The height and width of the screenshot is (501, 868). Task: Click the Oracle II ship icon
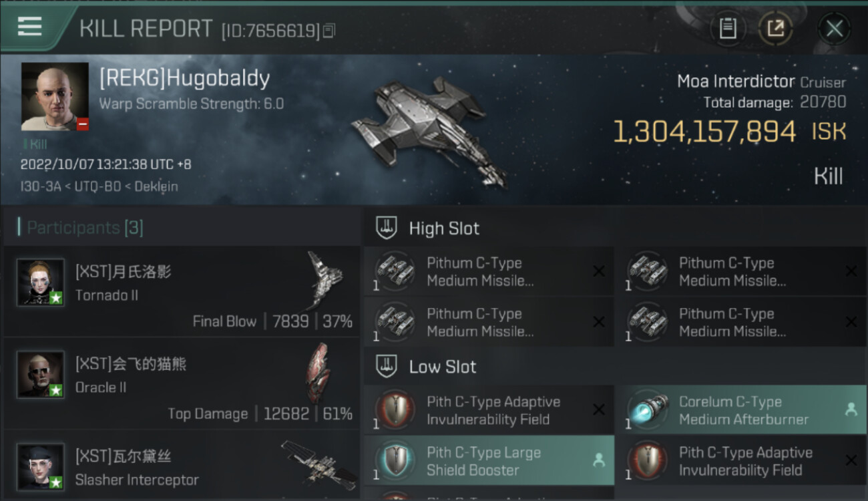pyautogui.click(x=318, y=372)
